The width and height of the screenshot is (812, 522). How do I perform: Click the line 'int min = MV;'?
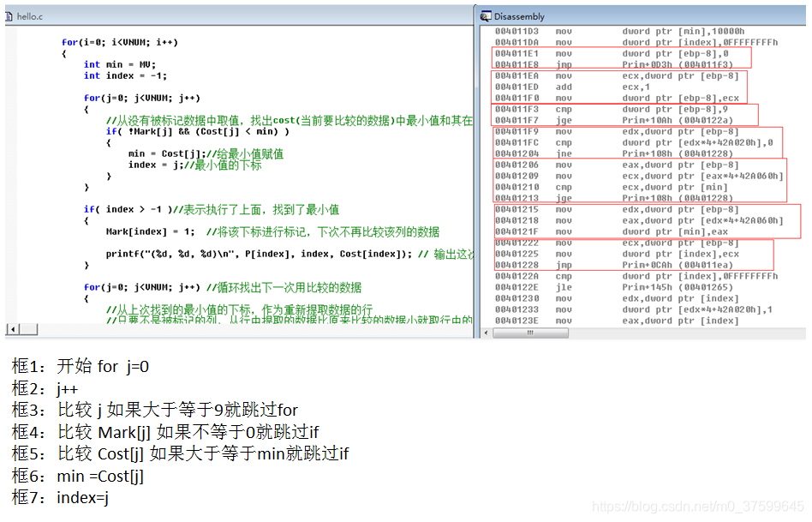(120, 65)
